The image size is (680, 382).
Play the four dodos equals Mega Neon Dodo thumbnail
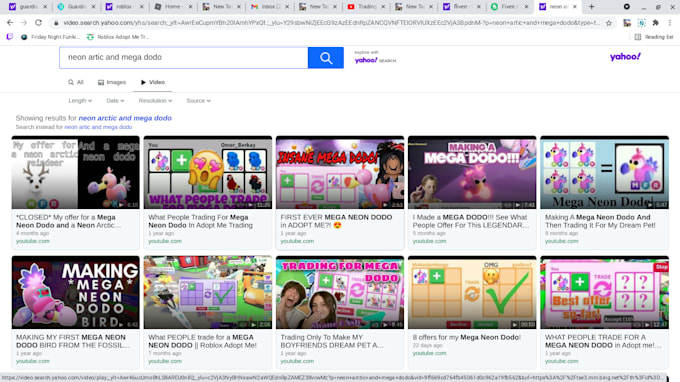coord(605,173)
